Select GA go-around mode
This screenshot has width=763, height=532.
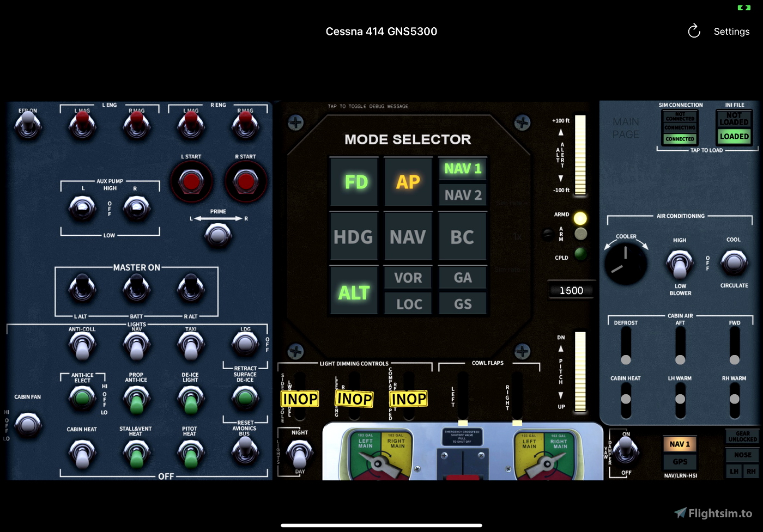tap(463, 278)
